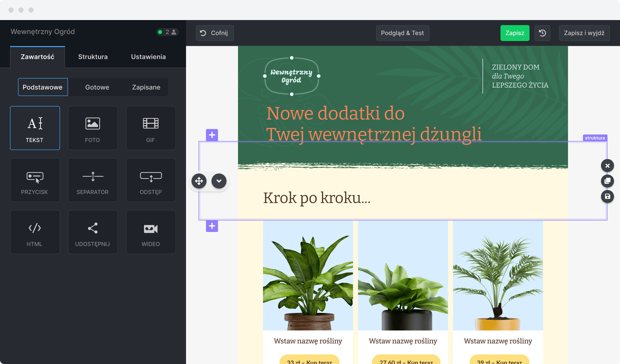
Task: Pick the GIF block from the panel
Action: pyautogui.click(x=151, y=128)
